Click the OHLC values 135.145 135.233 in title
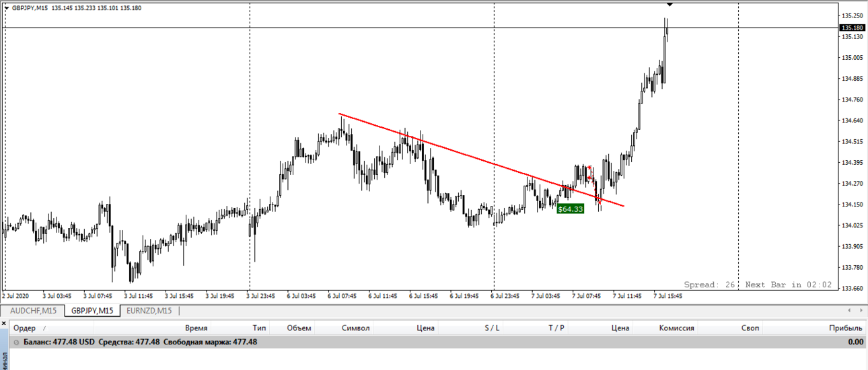This screenshot has height=370, width=868. point(73,8)
